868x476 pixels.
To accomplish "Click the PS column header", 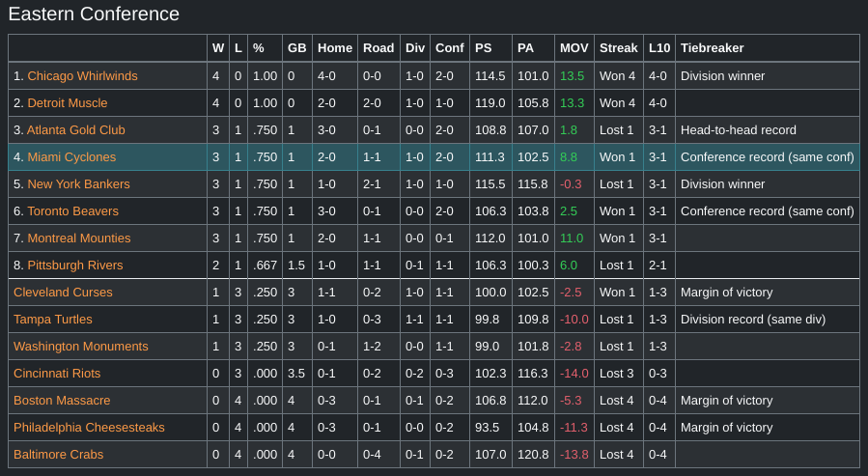I will click(x=491, y=48).
